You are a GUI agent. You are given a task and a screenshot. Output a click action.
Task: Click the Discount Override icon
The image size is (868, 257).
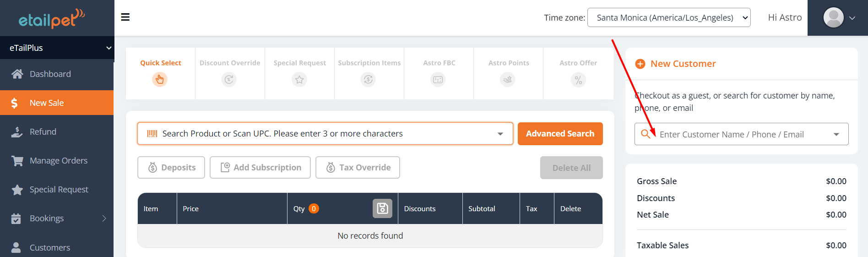pyautogui.click(x=229, y=80)
